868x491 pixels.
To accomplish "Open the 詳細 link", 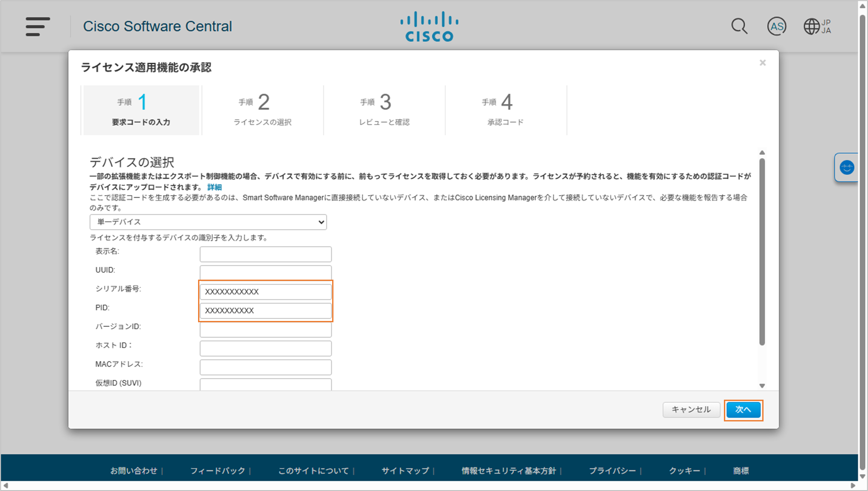I will 215,187.
